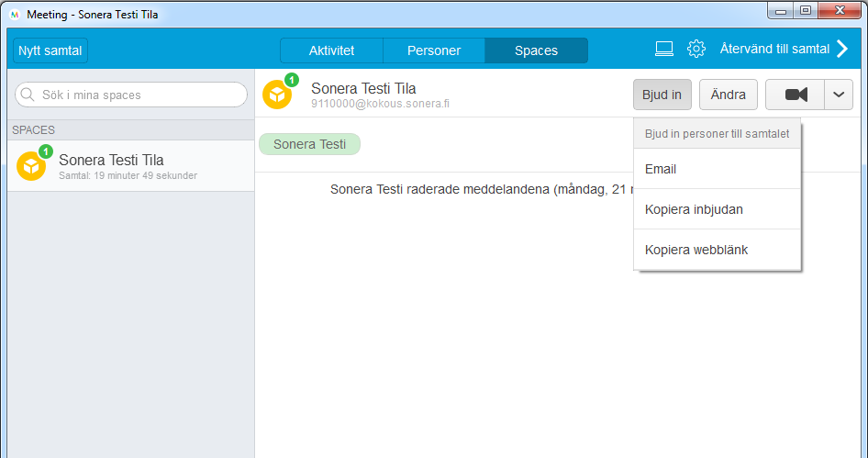
Task: Click address 9110000@kokous.sonera.fi
Action: pos(380,104)
